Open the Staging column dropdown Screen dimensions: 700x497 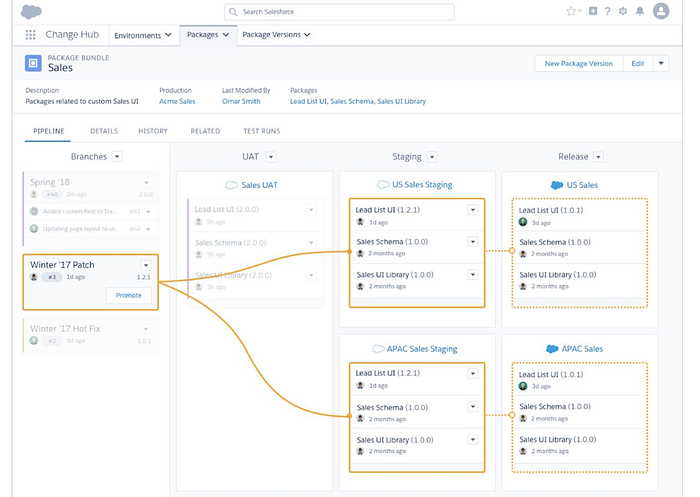tap(432, 157)
